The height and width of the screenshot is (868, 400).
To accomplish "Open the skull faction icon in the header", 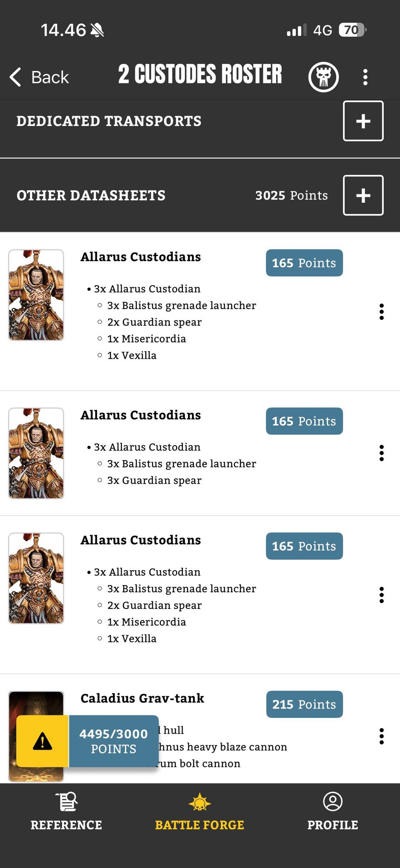I will (x=324, y=76).
